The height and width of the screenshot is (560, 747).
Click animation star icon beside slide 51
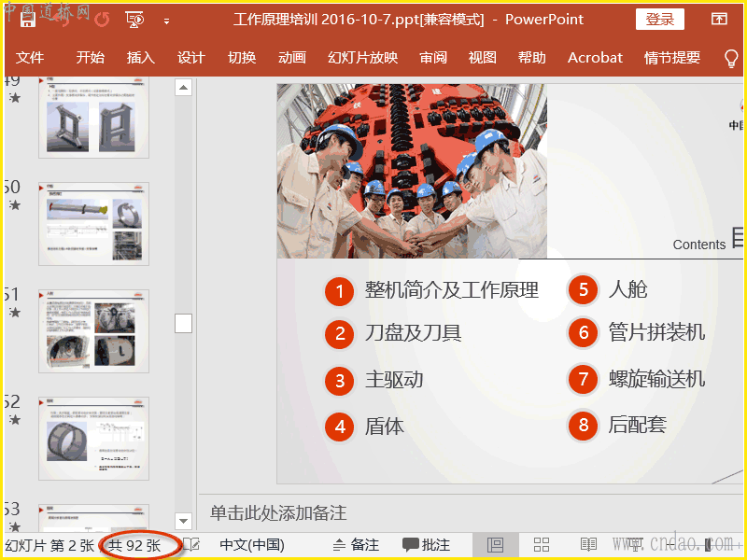[x=15, y=313]
